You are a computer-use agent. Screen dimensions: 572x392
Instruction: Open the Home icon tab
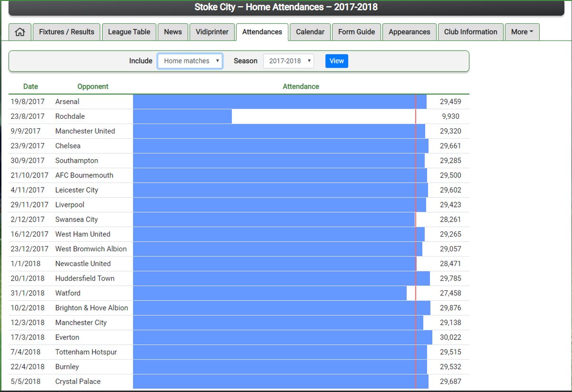[20, 32]
